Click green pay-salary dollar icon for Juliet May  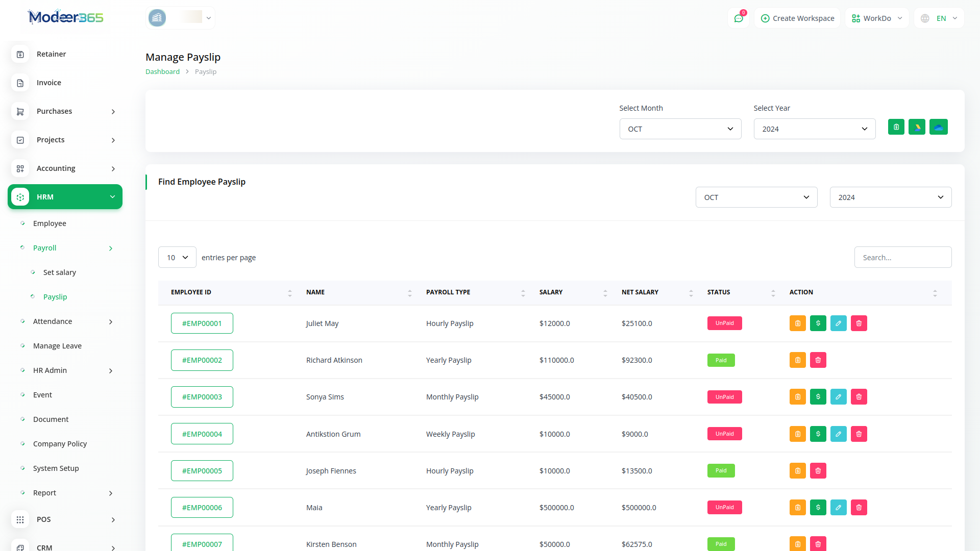[x=818, y=323]
